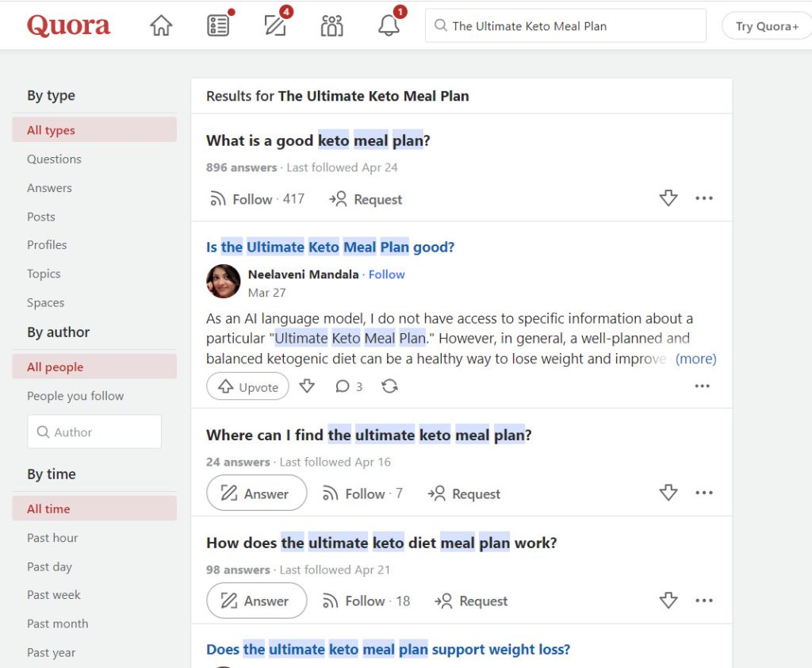This screenshot has width=812, height=668.
Task: Click the share icon on Neelaveni's answer
Action: [389, 386]
